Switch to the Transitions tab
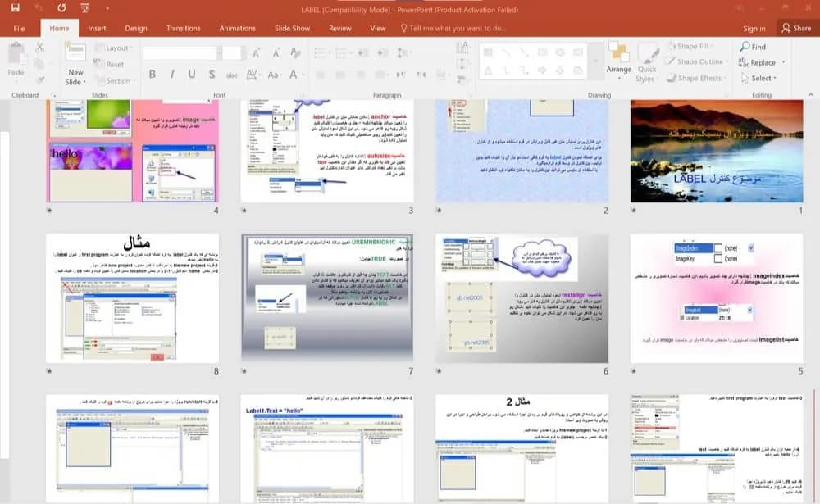The image size is (820, 504). click(183, 28)
